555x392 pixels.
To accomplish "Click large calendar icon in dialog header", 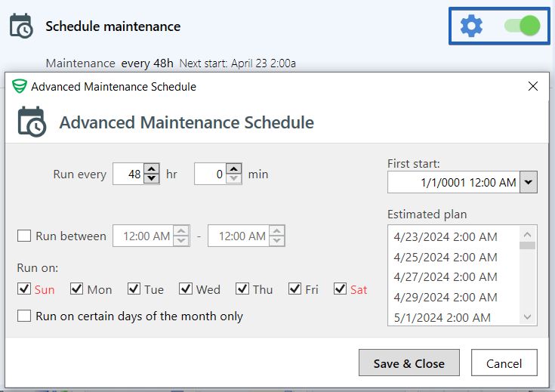I will (x=32, y=122).
